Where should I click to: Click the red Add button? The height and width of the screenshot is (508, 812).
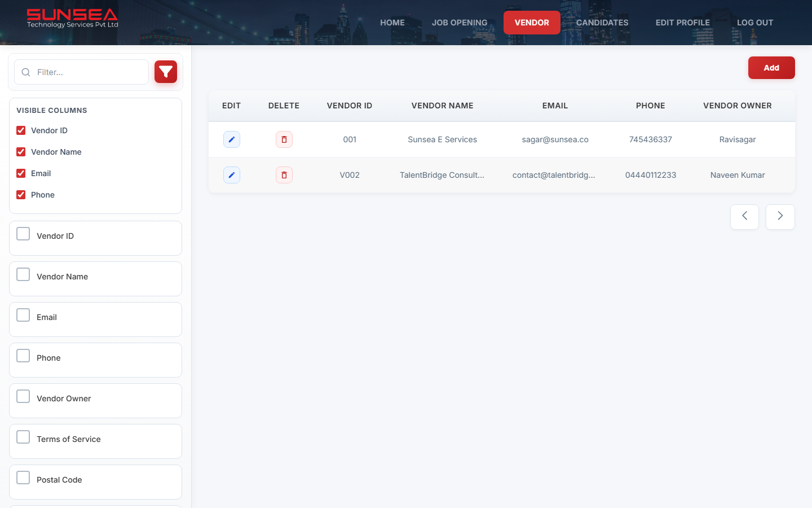pos(771,67)
